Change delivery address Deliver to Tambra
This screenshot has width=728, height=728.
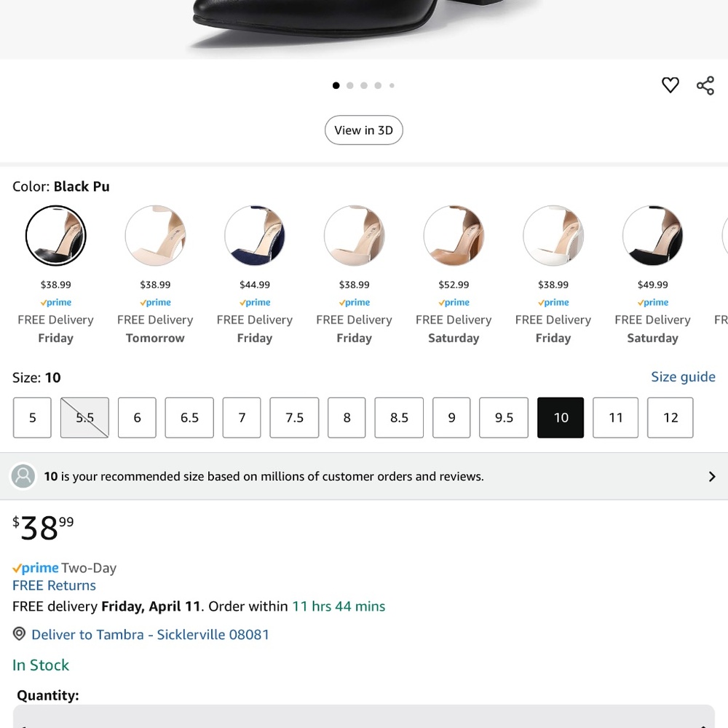(150, 634)
